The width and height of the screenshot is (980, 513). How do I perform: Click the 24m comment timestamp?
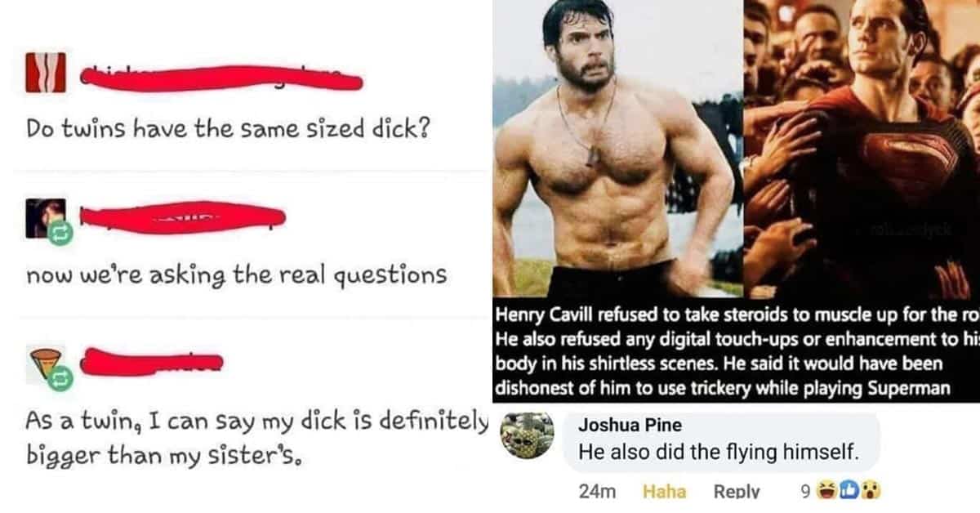pos(595,492)
